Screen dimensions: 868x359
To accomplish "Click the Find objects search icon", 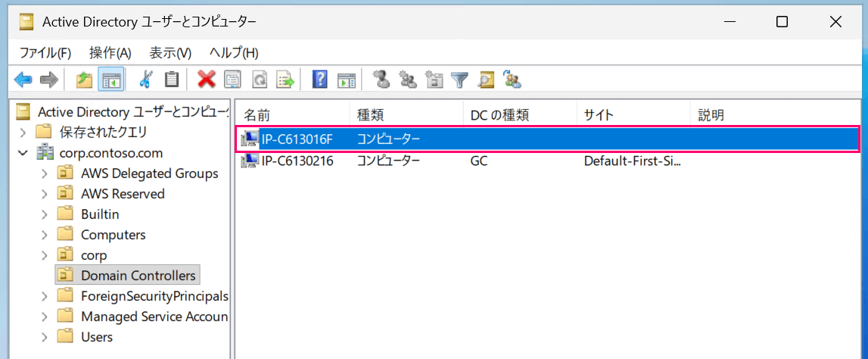I will (x=486, y=80).
